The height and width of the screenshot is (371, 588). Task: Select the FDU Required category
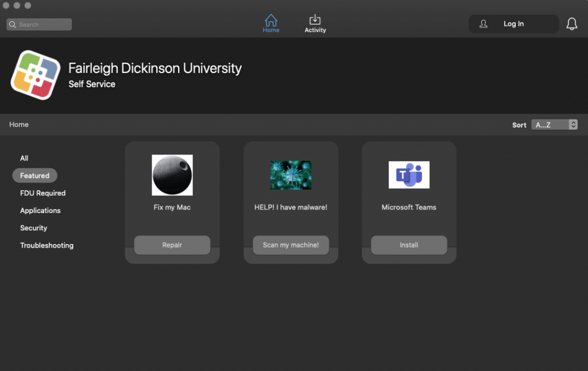[x=42, y=193]
